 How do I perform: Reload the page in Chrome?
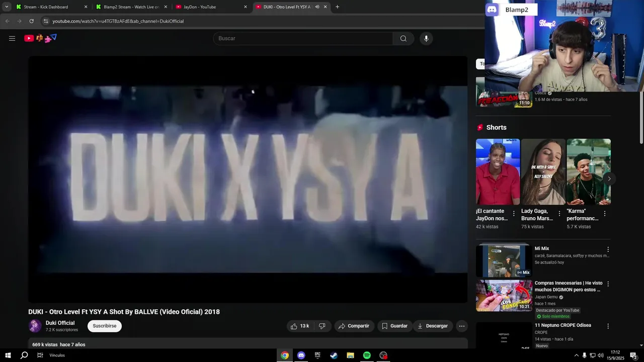click(31, 21)
